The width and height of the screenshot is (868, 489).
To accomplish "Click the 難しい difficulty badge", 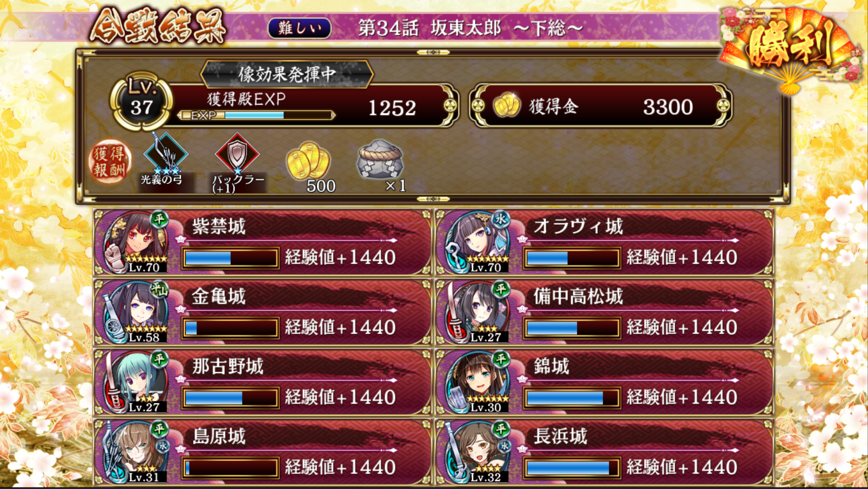I will [x=300, y=28].
